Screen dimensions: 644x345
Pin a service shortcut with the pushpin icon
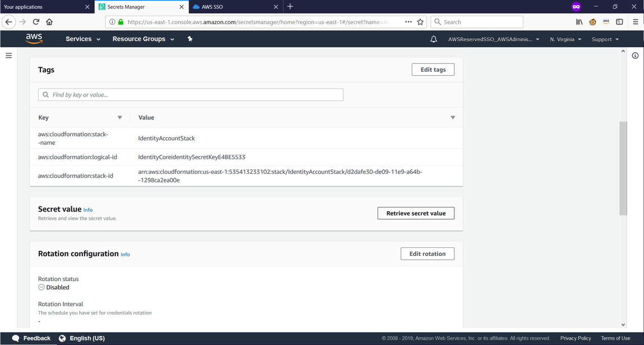point(190,39)
